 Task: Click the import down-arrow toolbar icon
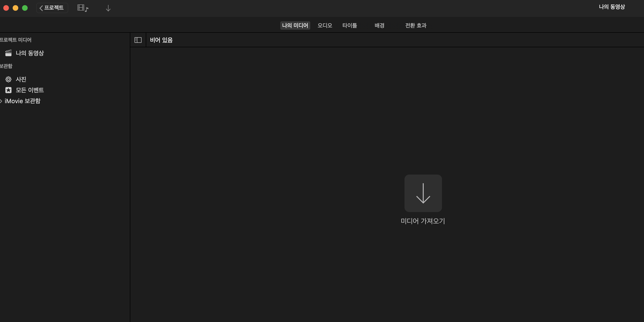pos(108,8)
